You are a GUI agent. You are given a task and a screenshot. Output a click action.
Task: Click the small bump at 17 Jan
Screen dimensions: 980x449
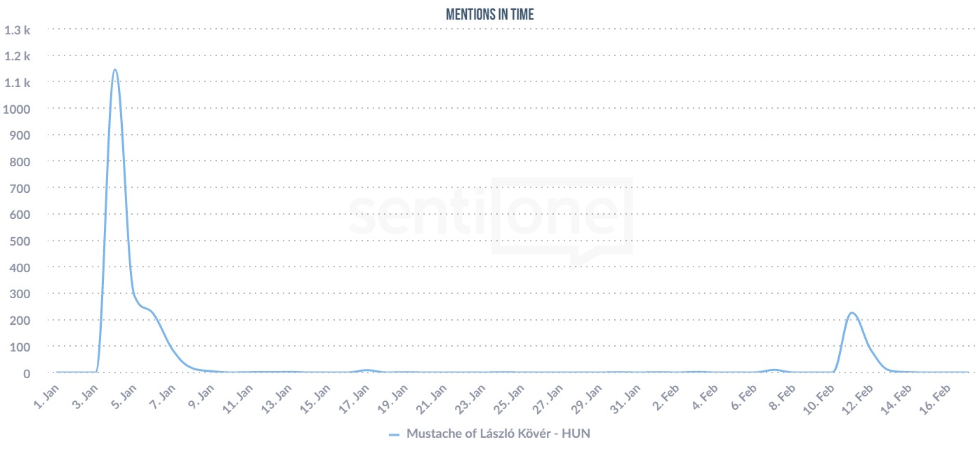click(366, 370)
